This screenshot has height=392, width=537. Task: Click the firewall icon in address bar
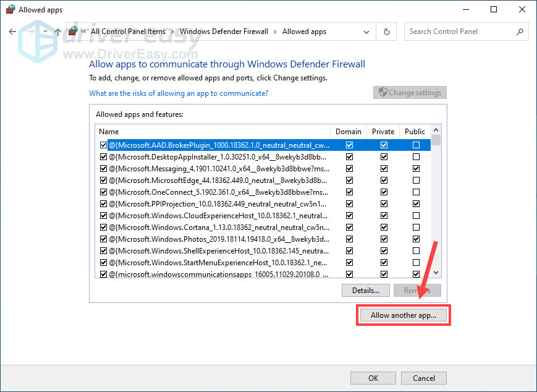(x=72, y=31)
